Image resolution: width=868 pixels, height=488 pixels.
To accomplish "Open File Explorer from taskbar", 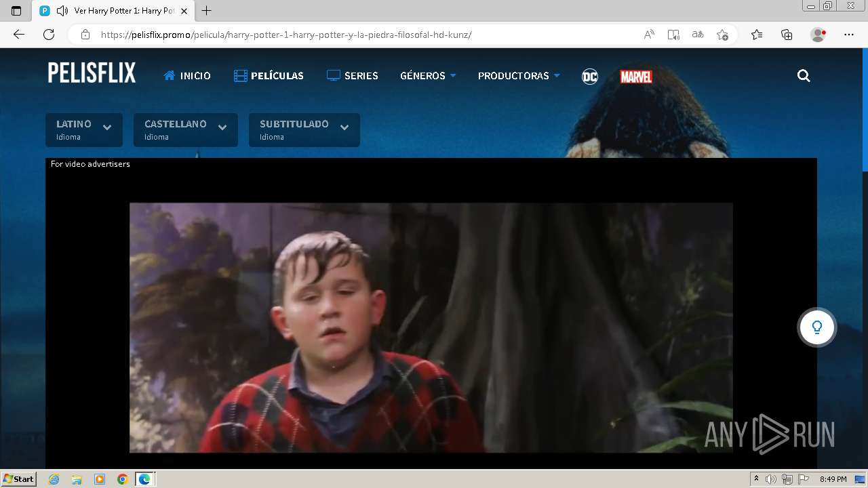I will [x=77, y=479].
